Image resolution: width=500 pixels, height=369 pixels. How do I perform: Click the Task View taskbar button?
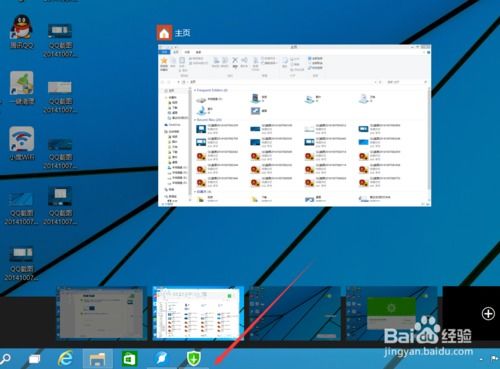[x=34, y=359]
